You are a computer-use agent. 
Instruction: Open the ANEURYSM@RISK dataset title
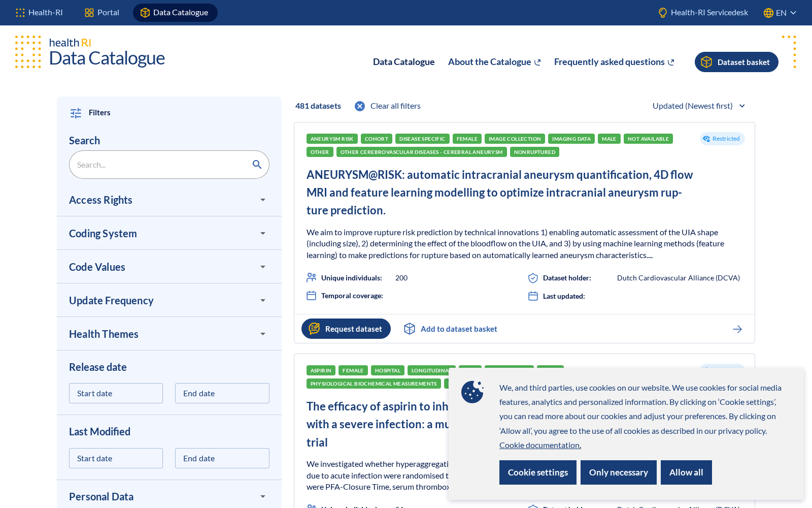[499, 193]
